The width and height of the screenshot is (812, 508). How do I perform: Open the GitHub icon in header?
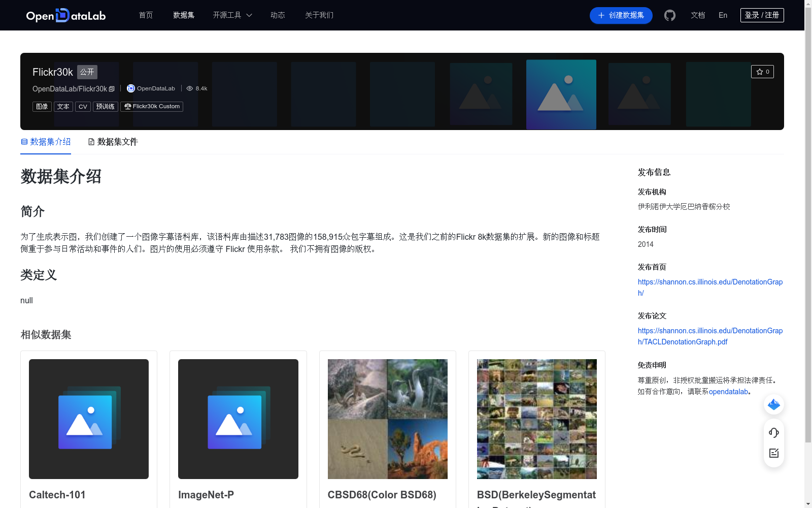(x=670, y=15)
